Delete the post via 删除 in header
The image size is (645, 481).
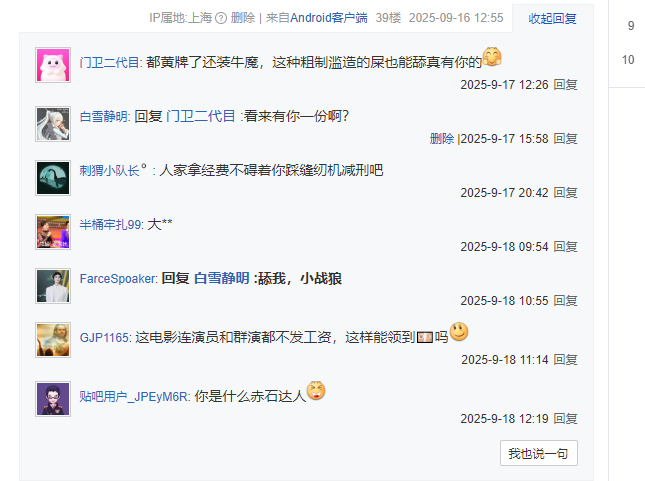pos(243,18)
